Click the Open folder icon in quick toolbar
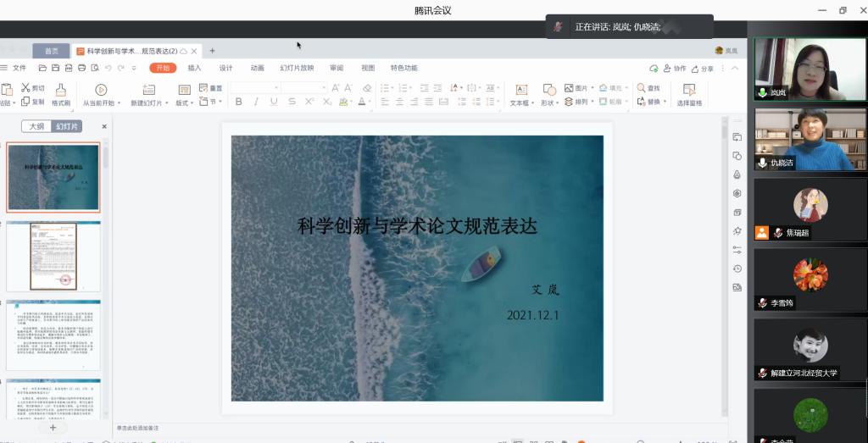The height and width of the screenshot is (443, 868). (x=43, y=68)
